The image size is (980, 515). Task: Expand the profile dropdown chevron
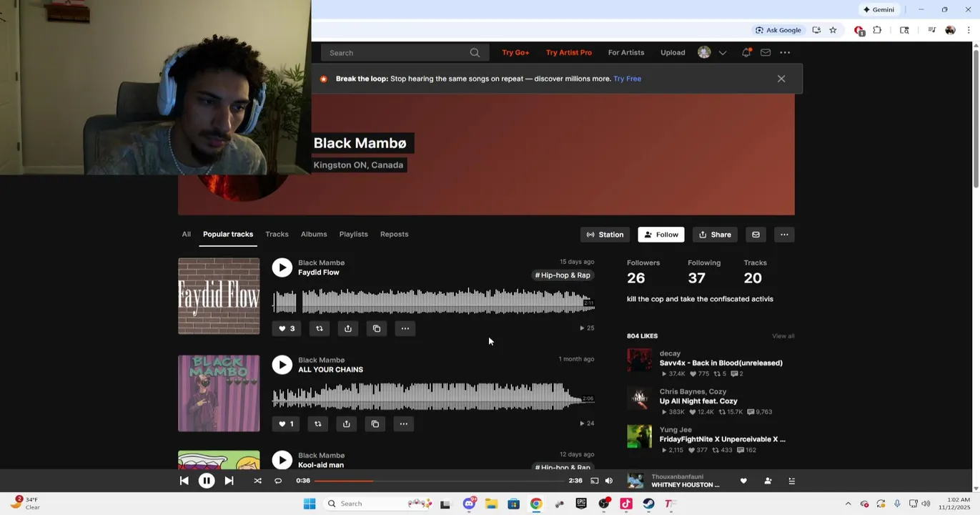pyautogui.click(x=723, y=52)
